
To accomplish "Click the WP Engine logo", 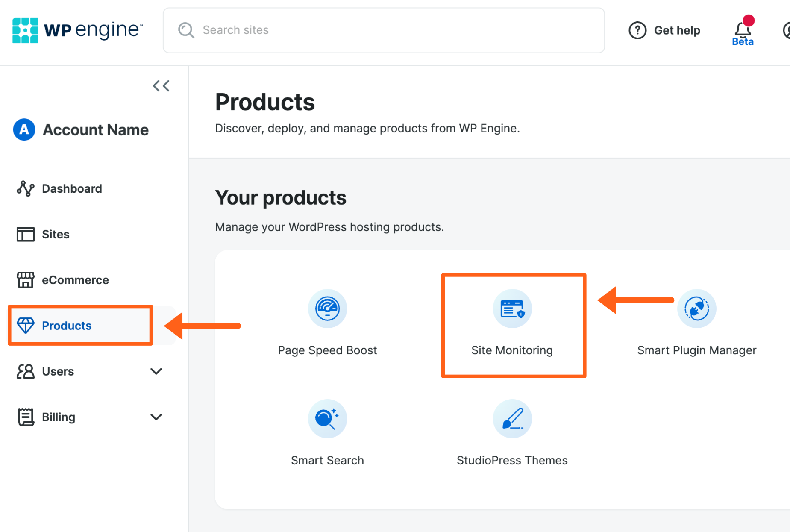I will coord(77,29).
